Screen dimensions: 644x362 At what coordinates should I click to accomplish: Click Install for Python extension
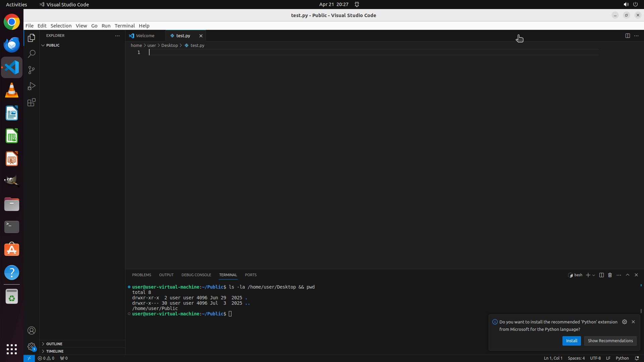[572, 341]
